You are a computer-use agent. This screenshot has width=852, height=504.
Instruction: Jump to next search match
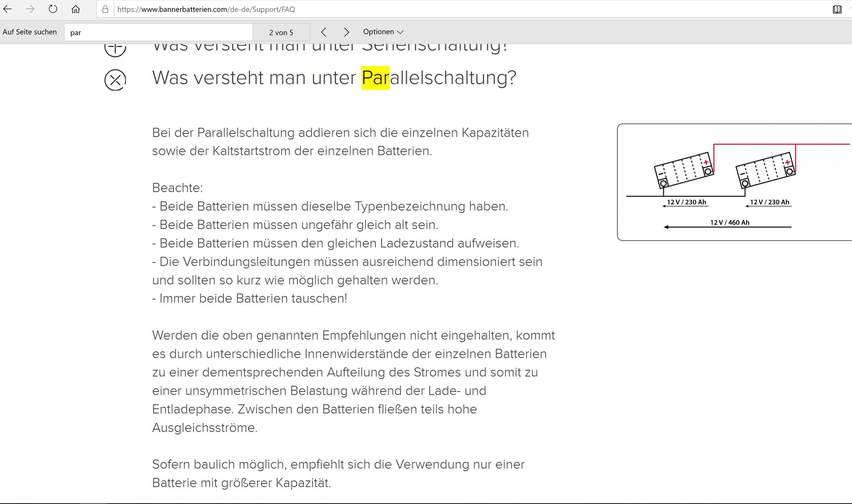click(x=347, y=32)
